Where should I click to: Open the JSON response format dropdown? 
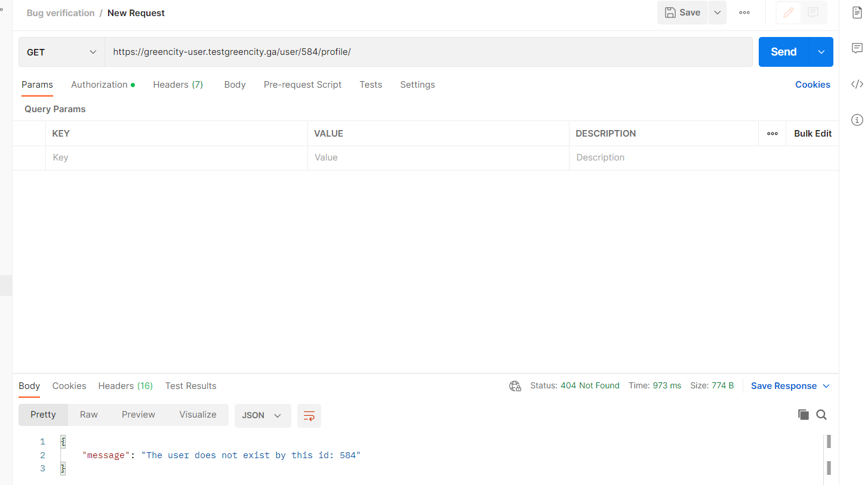click(x=262, y=415)
